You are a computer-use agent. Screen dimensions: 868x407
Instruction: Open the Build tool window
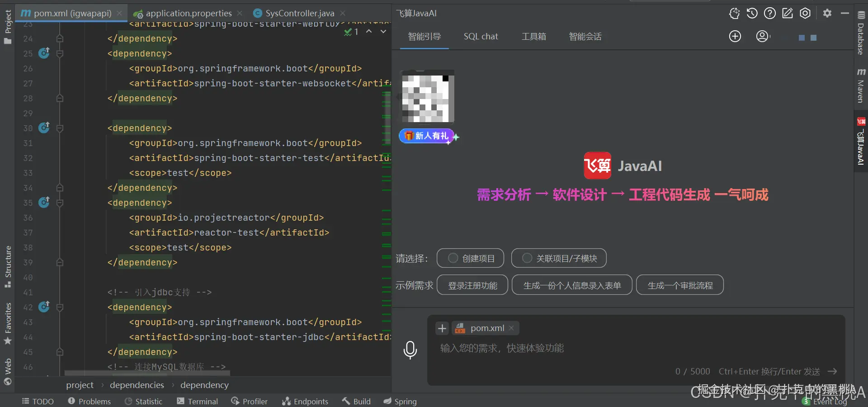pyautogui.click(x=357, y=401)
